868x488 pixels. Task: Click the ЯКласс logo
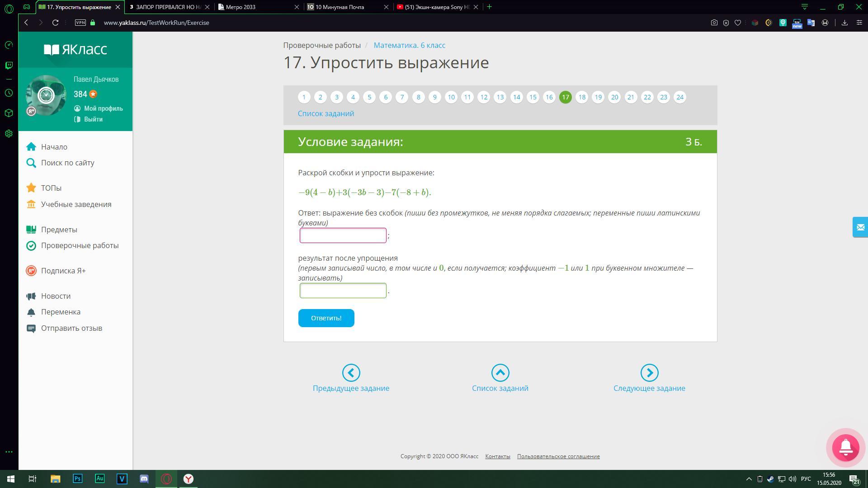[x=75, y=49]
